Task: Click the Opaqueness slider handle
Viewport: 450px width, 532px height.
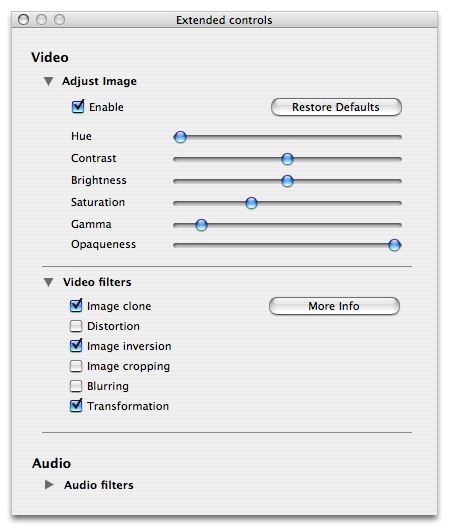Action: click(394, 245)
